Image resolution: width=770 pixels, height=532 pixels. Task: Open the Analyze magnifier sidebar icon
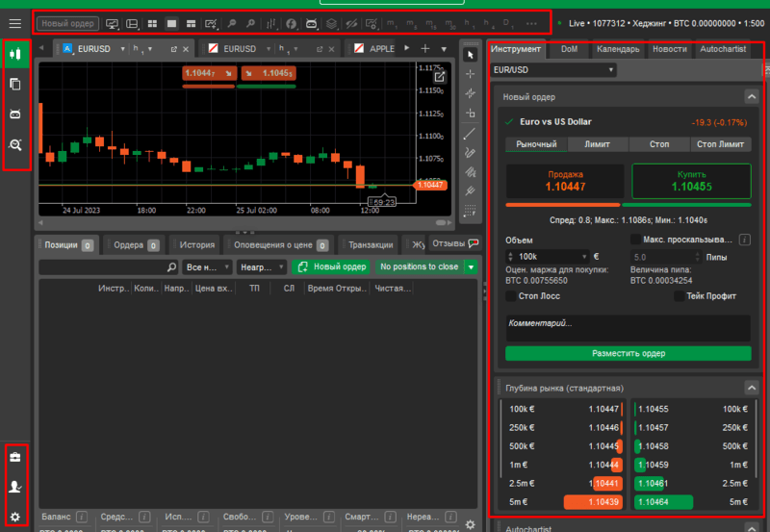(x=15, y=144)
